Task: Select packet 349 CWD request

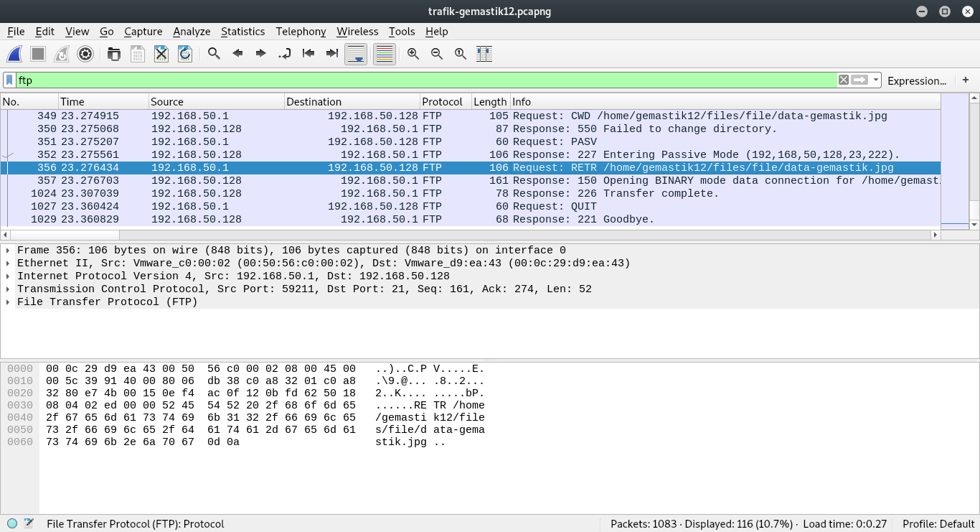Action: tap(470, 116)
